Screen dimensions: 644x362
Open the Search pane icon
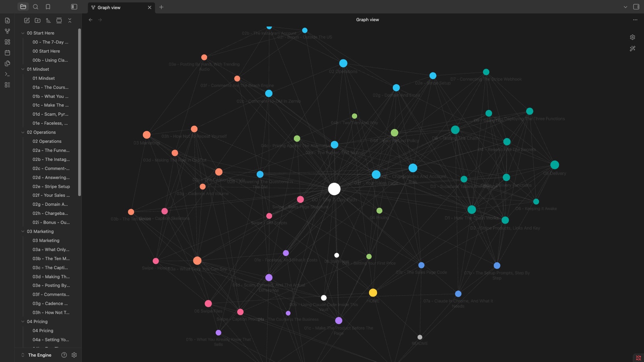(x=35, y=7)
